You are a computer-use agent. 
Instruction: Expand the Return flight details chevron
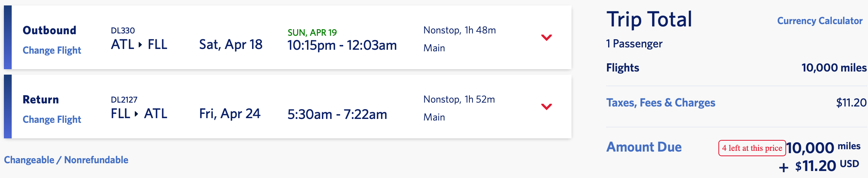click(546, 106)
